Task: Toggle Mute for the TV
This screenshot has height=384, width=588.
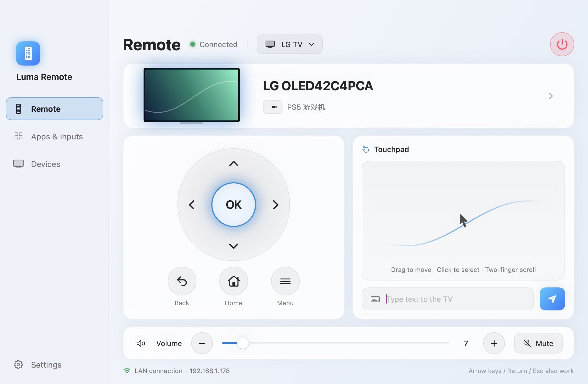Action: click(538, 343)
